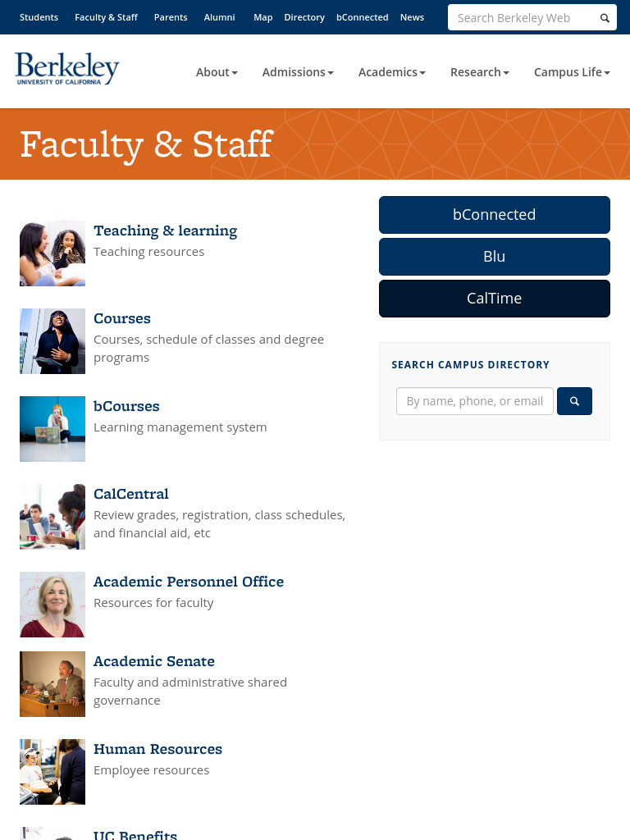Screen dimensions: 630x840
Task: Open the Academic Personnel Office link
Action: (189, 582)
